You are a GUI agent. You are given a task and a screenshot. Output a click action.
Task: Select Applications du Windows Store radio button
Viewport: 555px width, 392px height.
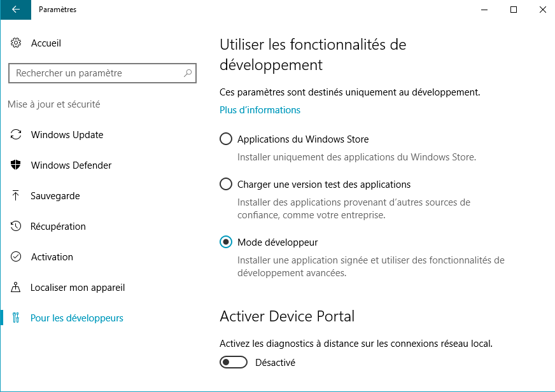226,139
